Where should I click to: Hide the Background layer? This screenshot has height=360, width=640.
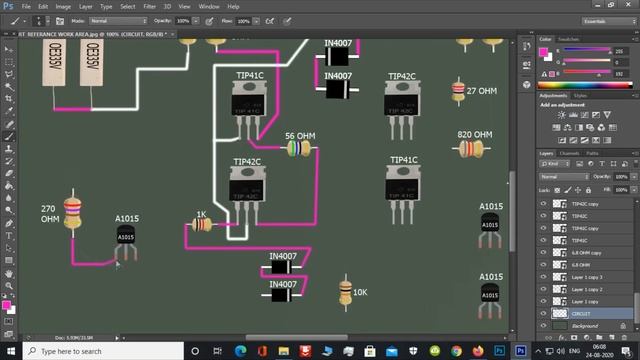pos(543,326)
